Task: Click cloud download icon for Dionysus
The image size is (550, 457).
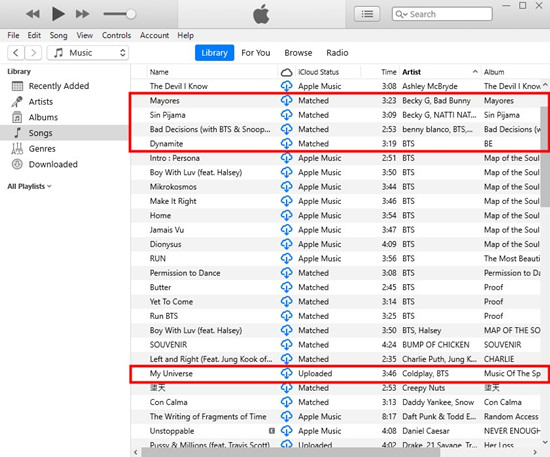Action: pos(287,244)
